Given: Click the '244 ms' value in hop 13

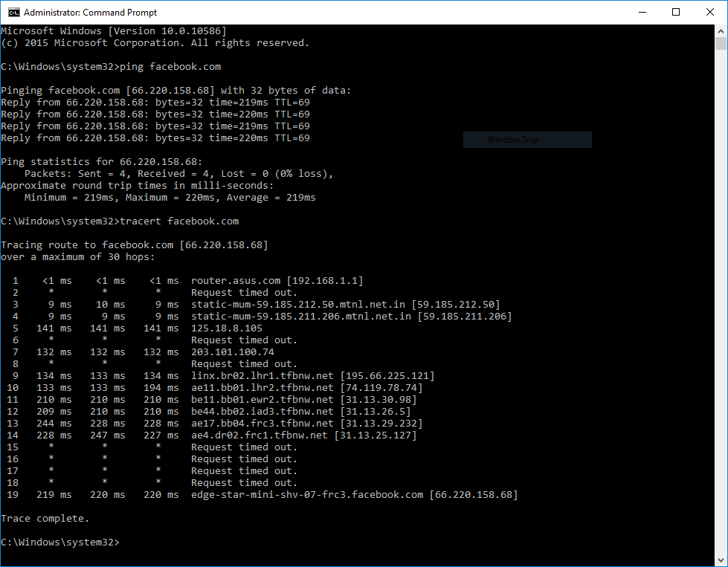Looking at the screenshot, I should (x=54, y=424).
